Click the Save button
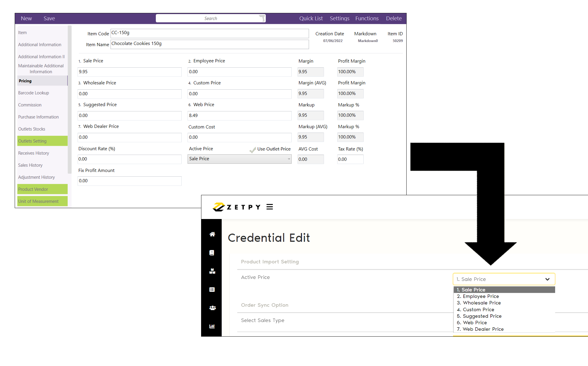The width and height of the screenshot is (588, 366). [49, 18]
